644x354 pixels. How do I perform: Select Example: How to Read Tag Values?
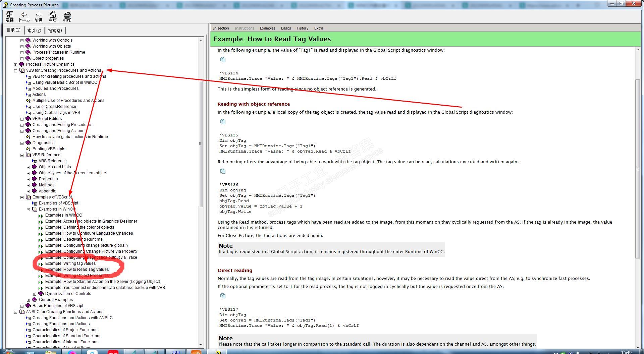tap(77, 270)
